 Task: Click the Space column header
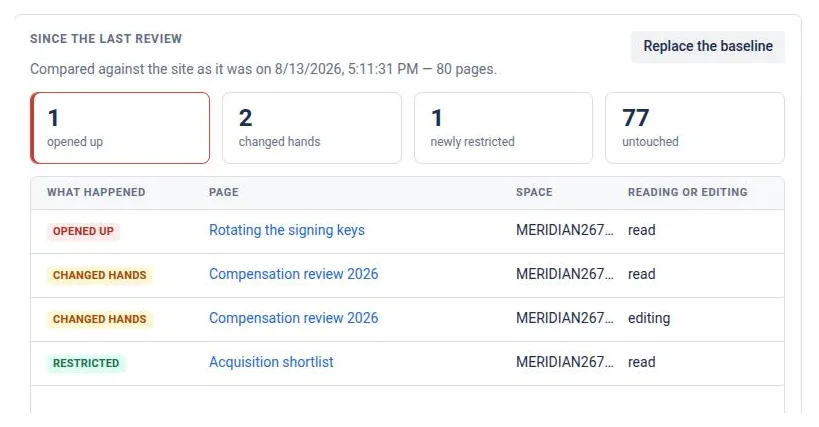[x=534, y=192]
